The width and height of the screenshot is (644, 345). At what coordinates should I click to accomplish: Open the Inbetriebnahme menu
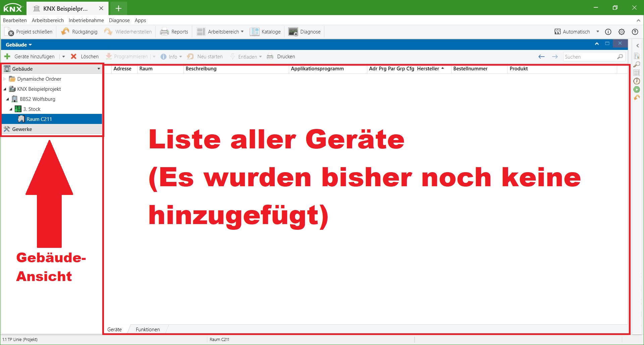click(86, 20)
